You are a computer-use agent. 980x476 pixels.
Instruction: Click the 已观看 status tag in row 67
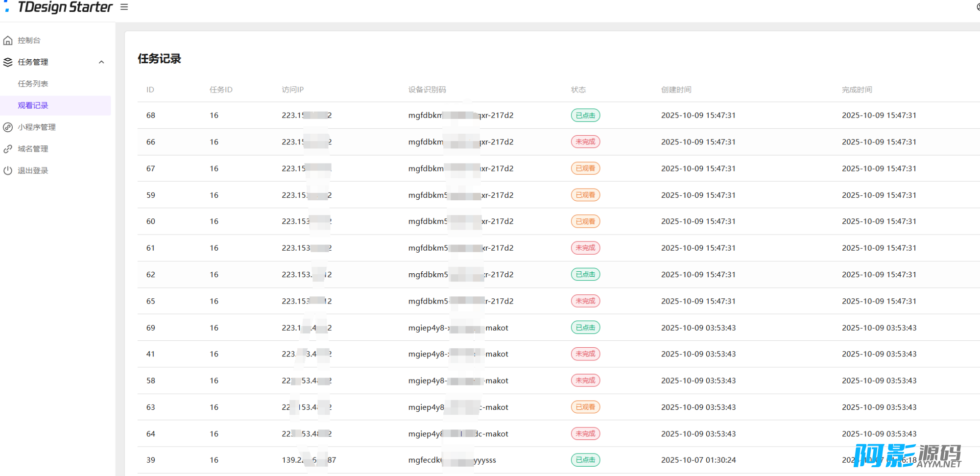[585, 168]
